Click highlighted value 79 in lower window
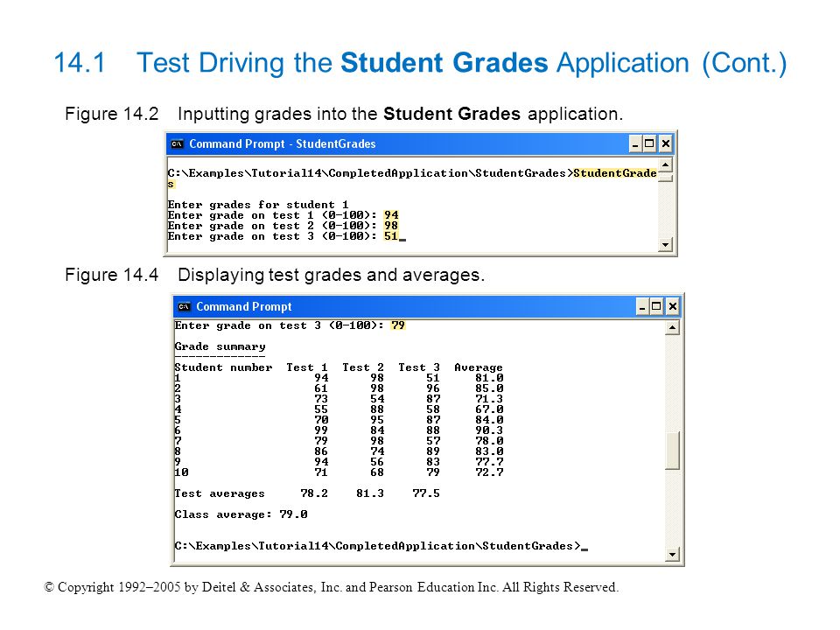 (x=398, y=325)
